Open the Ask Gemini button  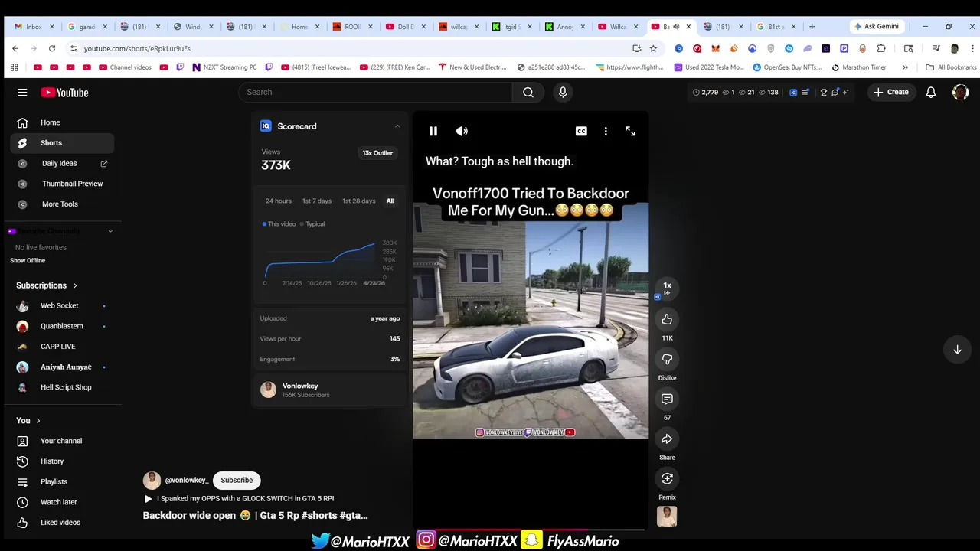[877, 26]
